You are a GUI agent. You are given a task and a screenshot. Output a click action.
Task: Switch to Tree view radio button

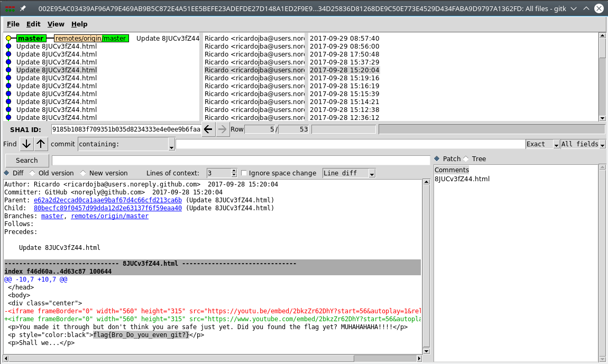(466, 158)
